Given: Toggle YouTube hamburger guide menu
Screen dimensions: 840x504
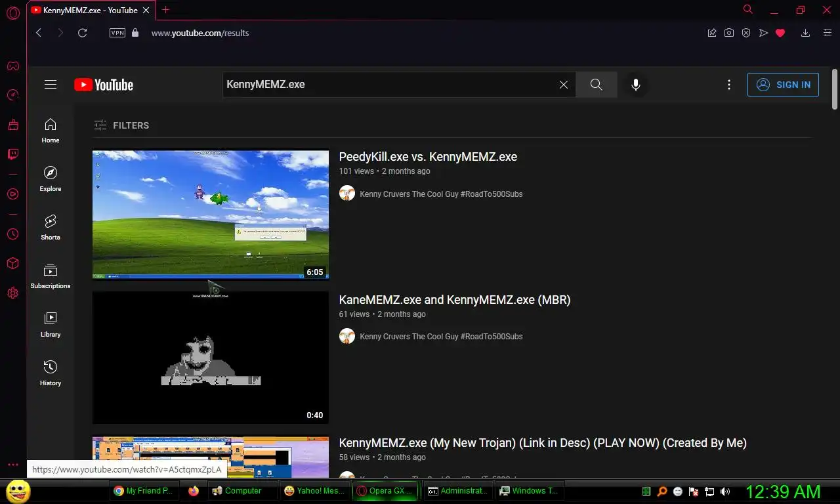Looking at the screenshot, I should point(51,85).
